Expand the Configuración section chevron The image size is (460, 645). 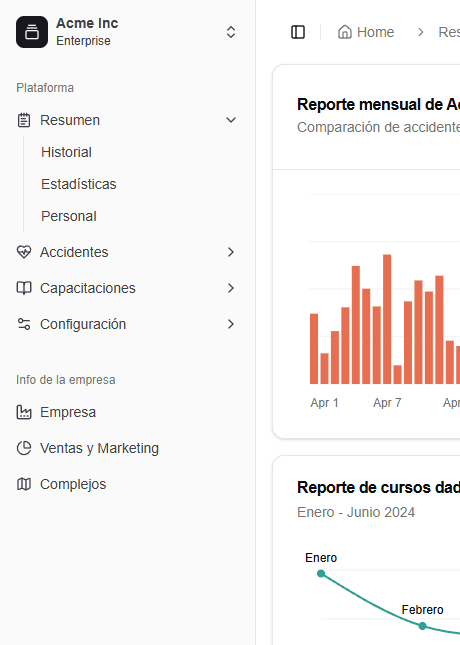pyautogui.click(x=231, y=324)
